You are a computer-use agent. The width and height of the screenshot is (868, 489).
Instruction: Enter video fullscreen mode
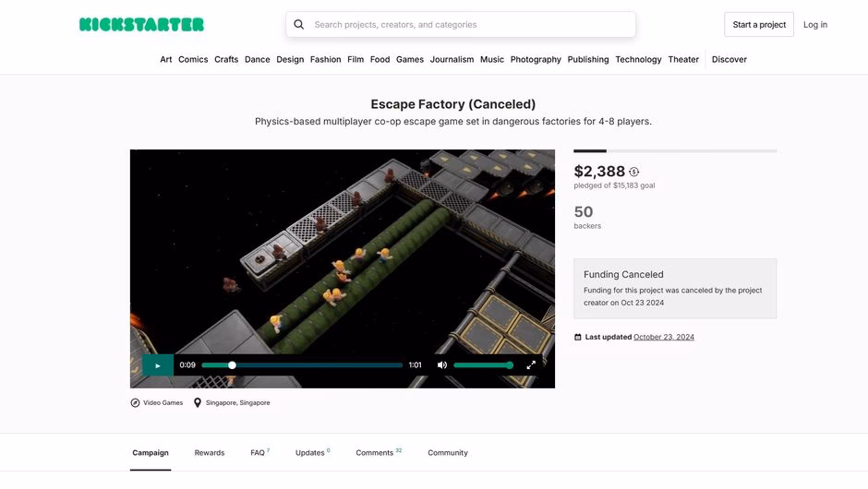[531, 365]
